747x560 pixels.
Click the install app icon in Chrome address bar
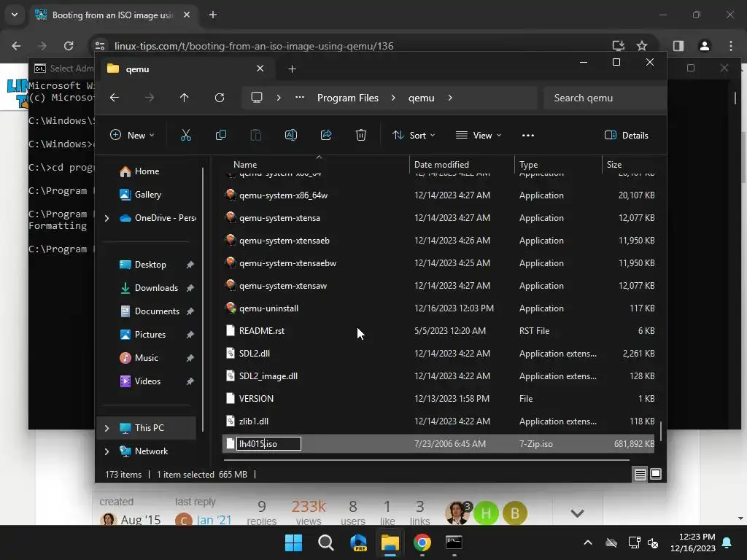tap(618, 46)
